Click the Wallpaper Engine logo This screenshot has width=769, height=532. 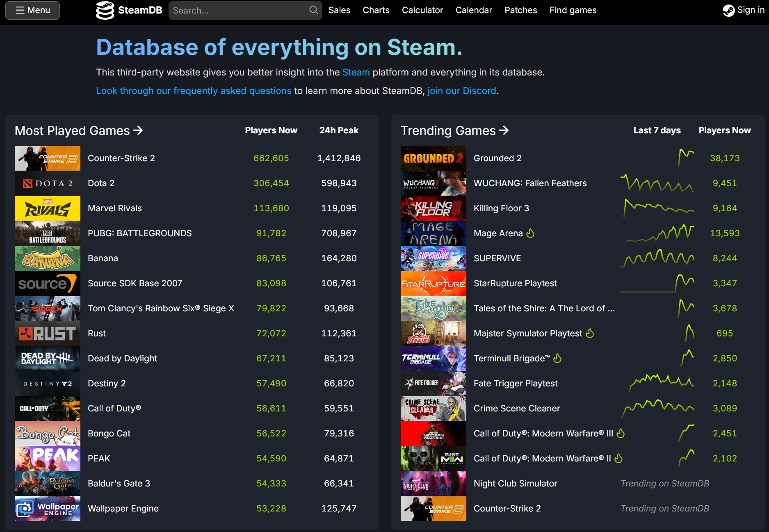tap(48, 509)
